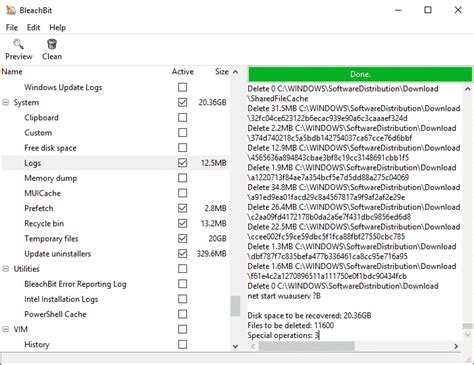Select the Logs item

[32, 163]
